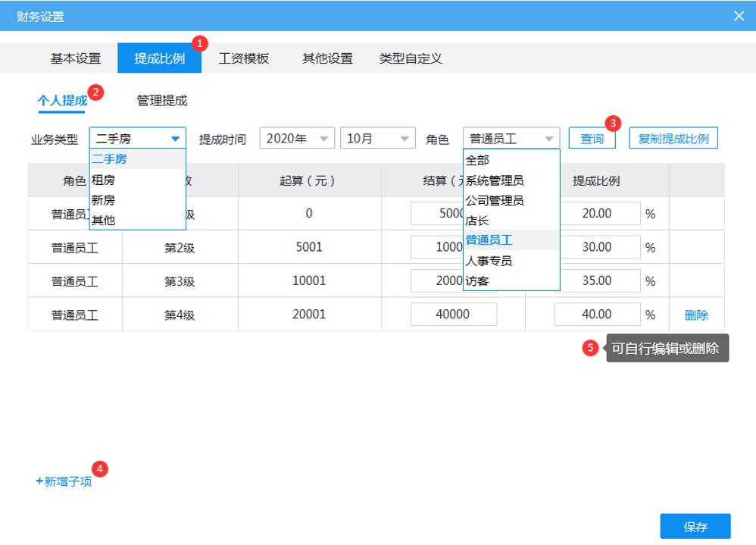Choose 二手房 in the business type list

138,158
